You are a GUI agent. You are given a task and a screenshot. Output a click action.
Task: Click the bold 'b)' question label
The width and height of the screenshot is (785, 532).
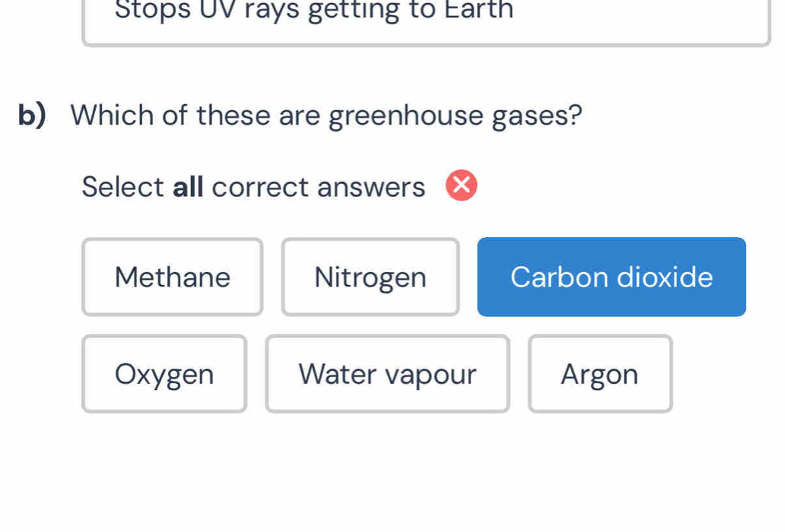click(33, 116)
